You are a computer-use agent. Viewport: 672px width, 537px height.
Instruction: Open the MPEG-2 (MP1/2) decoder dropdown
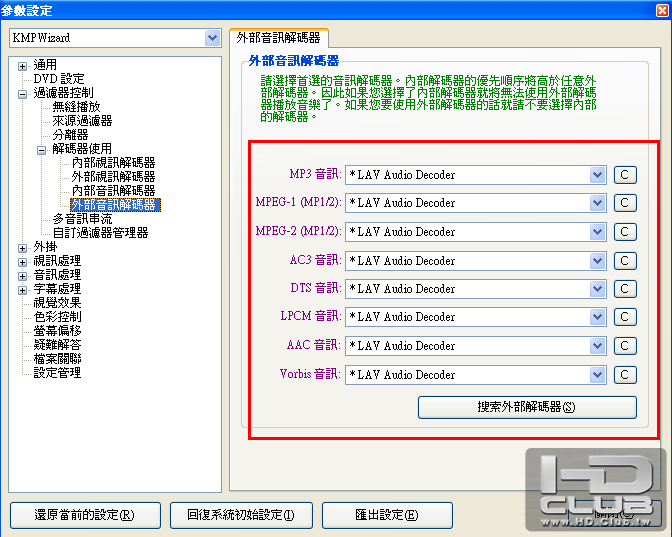pos(597,232)
